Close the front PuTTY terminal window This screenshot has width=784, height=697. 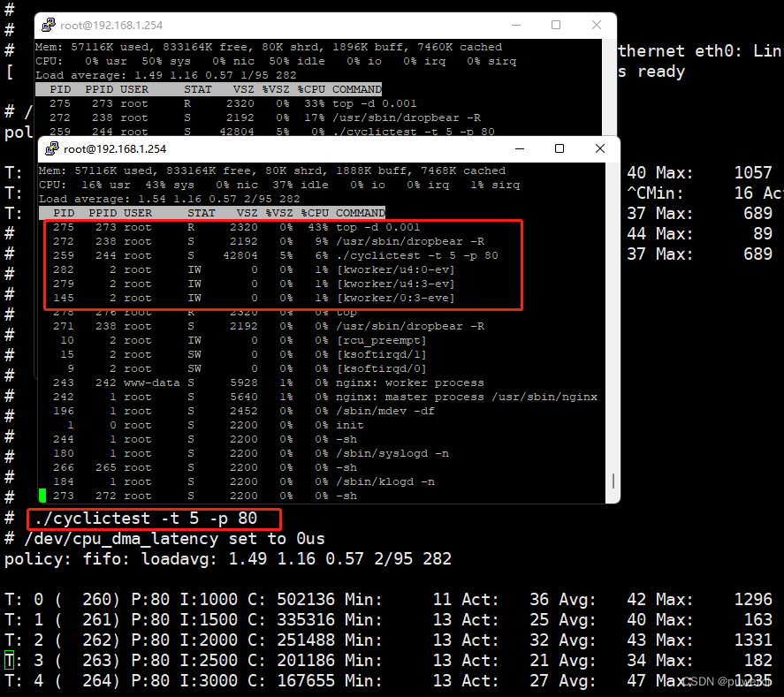point(599,148)
